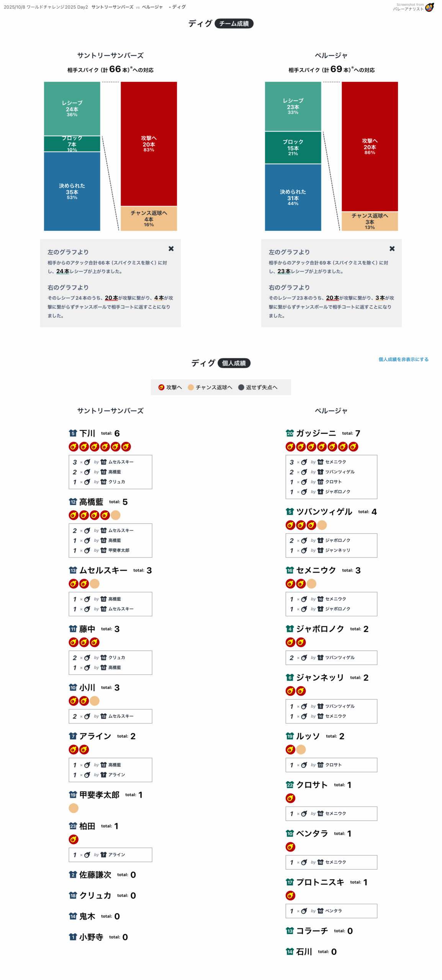Click the number 13 jersey icon beside ムセルスキー heading
442x980 pixels.
pyautogui.click(x=73, y=570)
